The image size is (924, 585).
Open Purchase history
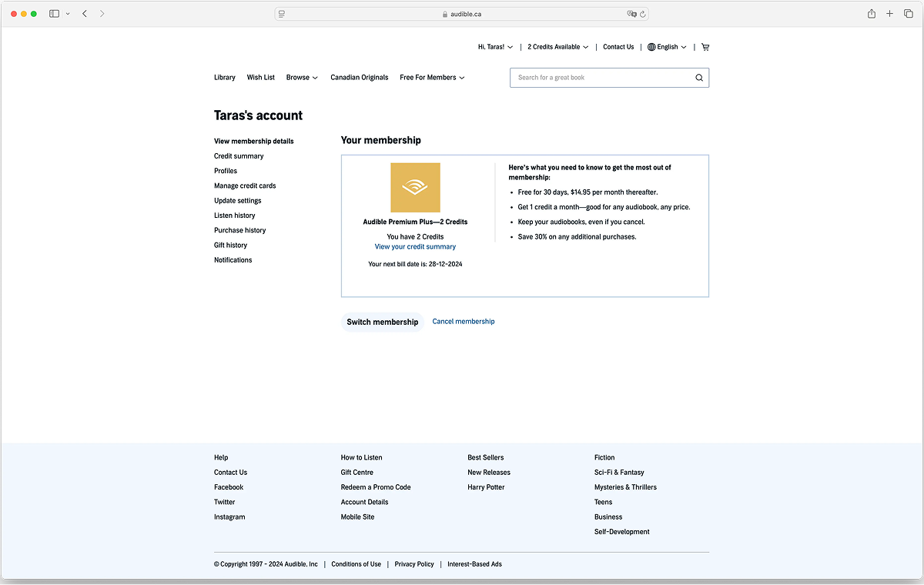[x=240, y=230]
